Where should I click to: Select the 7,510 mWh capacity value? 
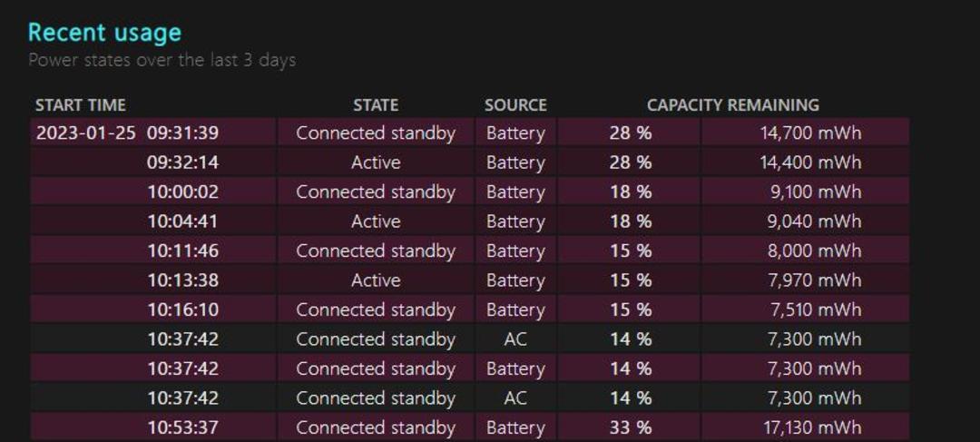coord(815,309)
